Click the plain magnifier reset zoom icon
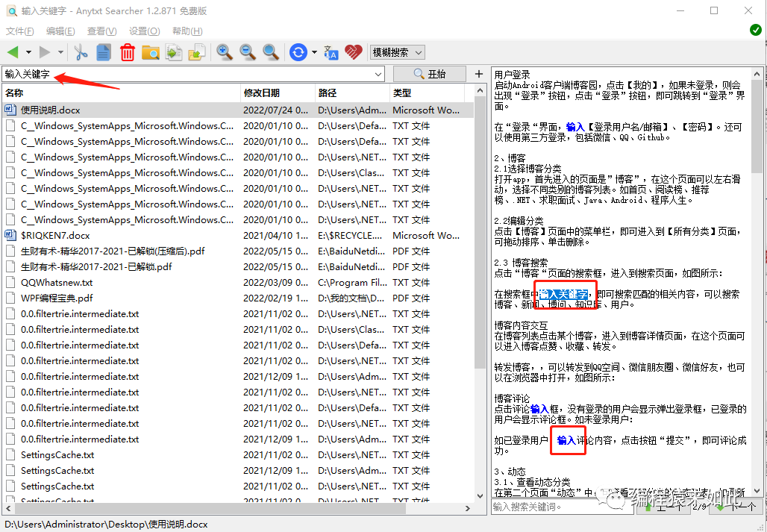 click(x=271, y=51)
